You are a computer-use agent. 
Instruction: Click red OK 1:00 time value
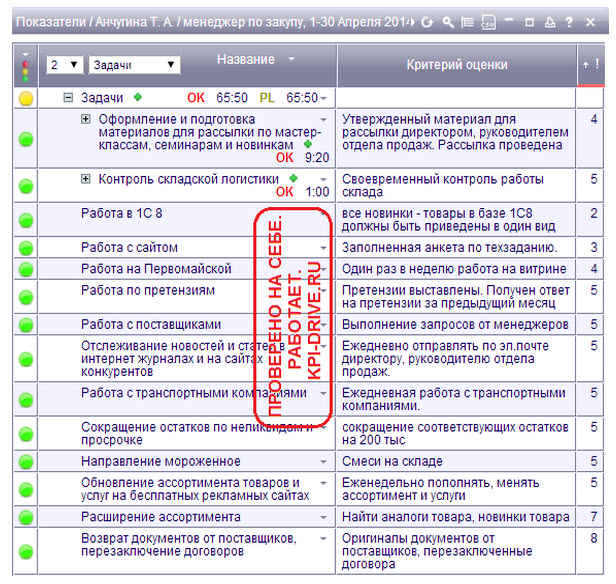[x=302, y=192]
